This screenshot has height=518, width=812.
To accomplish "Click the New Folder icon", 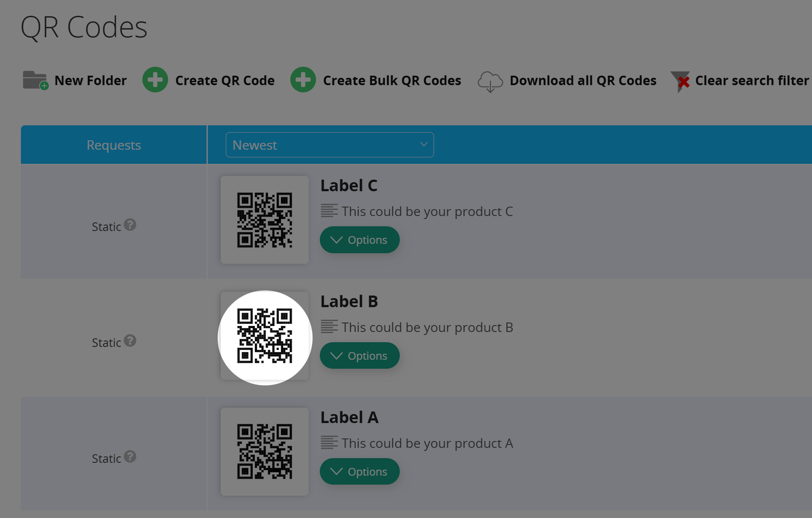I will tap(33, 80).
